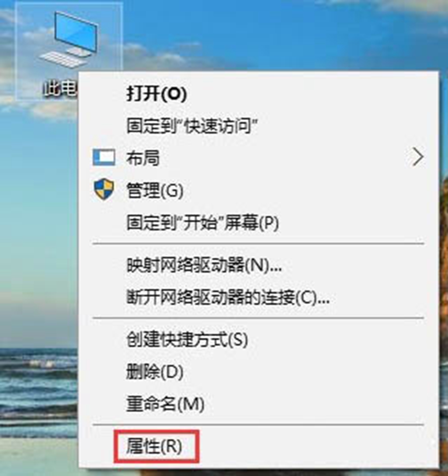Select 删除(D) in the context menu
Screen dimensions: 448x476
tap(155, 371)
